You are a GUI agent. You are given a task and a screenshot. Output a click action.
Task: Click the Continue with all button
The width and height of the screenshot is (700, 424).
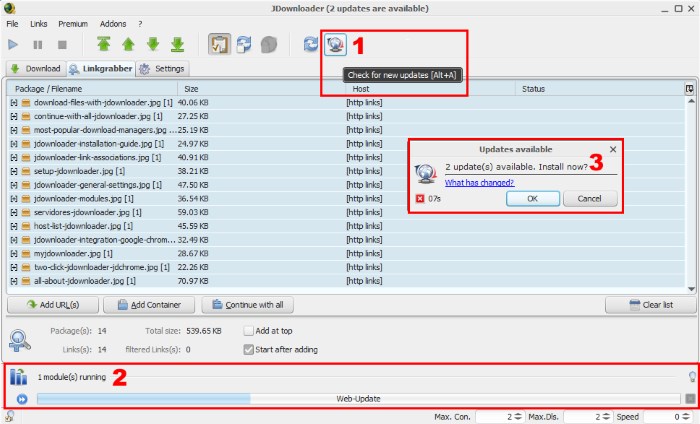click(248, 305)
